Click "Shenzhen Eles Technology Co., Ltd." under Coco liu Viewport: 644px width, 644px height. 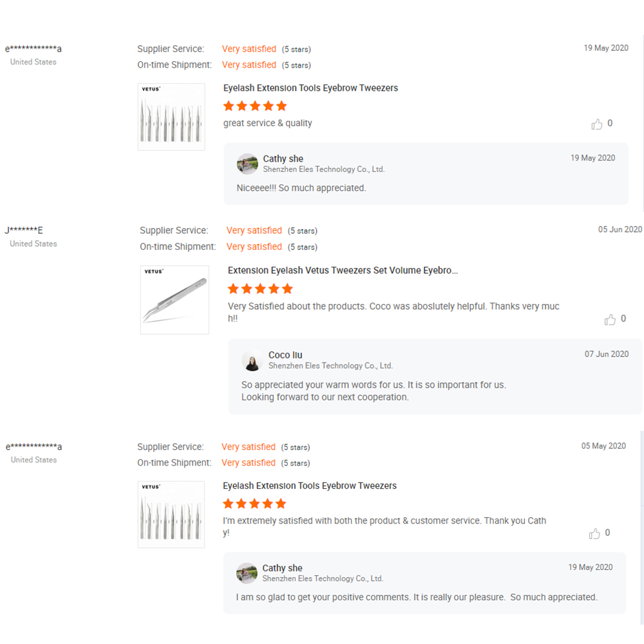[x=330, y=366]
